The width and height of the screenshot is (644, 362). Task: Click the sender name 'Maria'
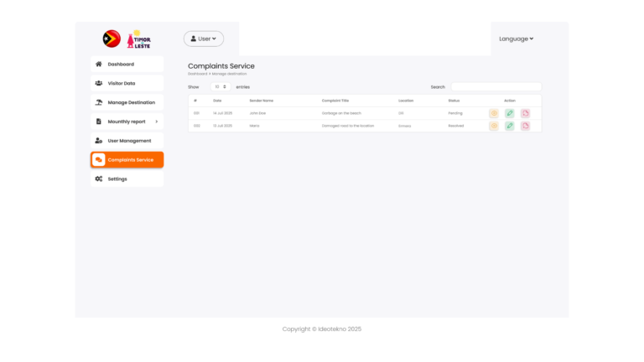(254, 126)
